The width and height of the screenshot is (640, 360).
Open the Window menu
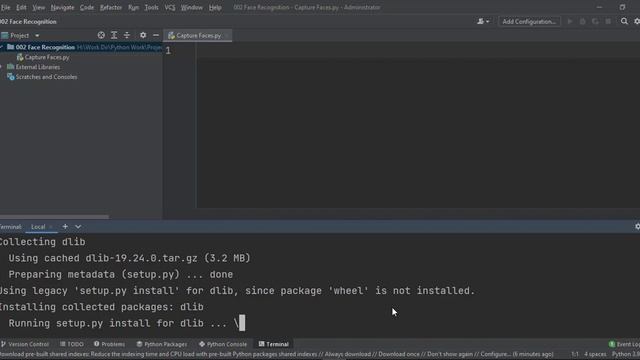192,7
